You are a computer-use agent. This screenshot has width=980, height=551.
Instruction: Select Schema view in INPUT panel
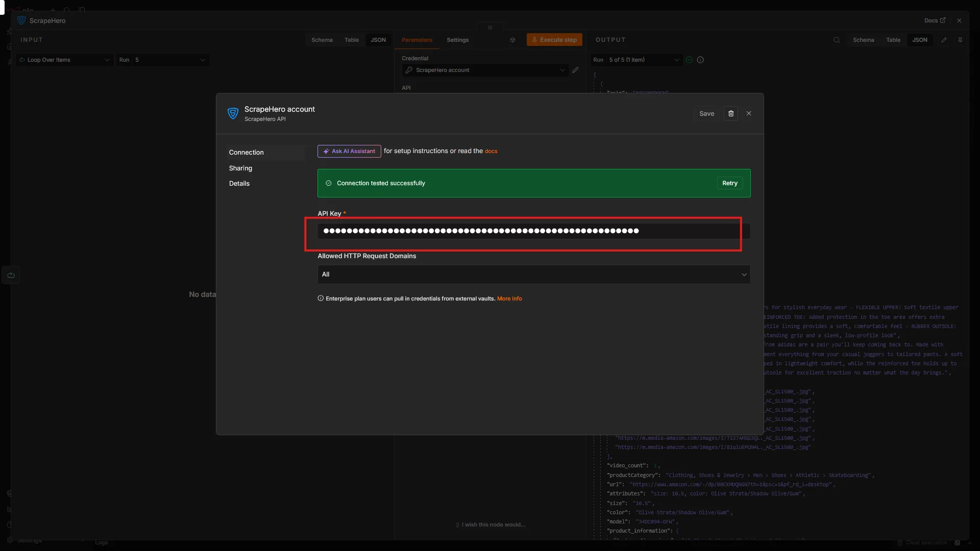tap(322, 40)
